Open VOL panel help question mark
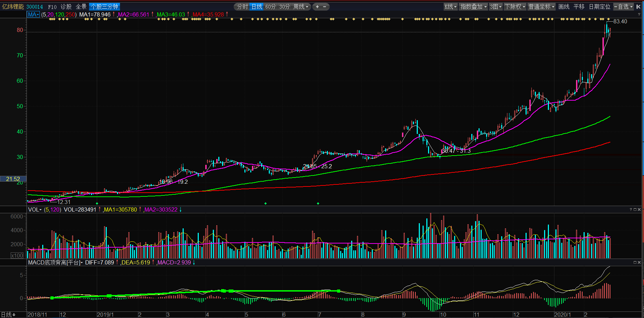Screen dimensions: 644x318 [x=631, y=209]
